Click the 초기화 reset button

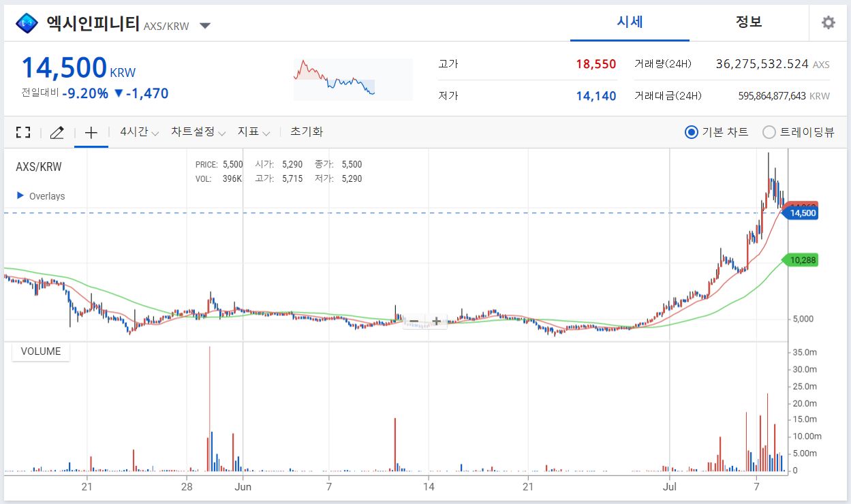307,131
